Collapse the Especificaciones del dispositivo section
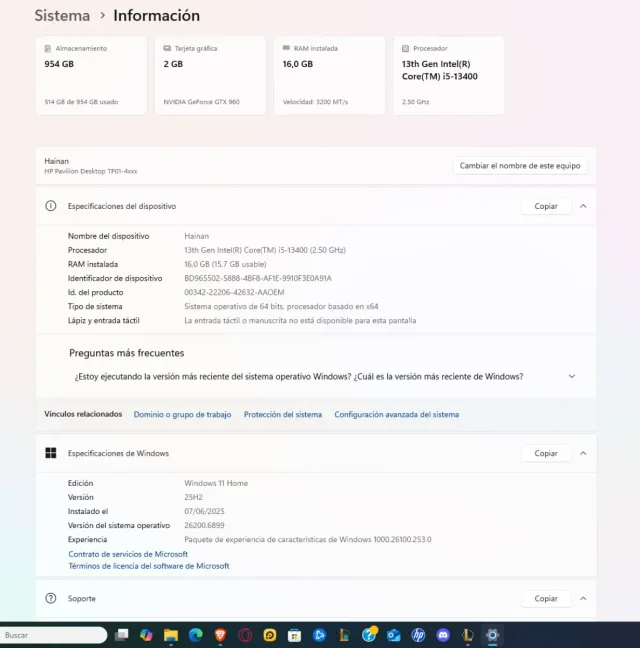The width and height of the screenshot is (640, 648). coord(583,206)
